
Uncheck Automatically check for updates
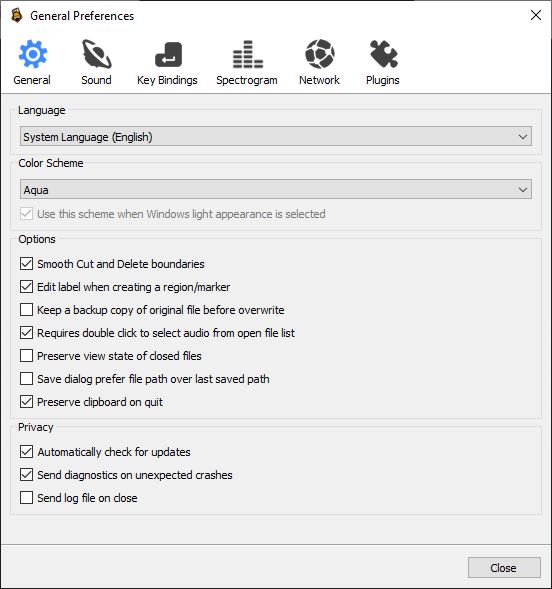26,452
